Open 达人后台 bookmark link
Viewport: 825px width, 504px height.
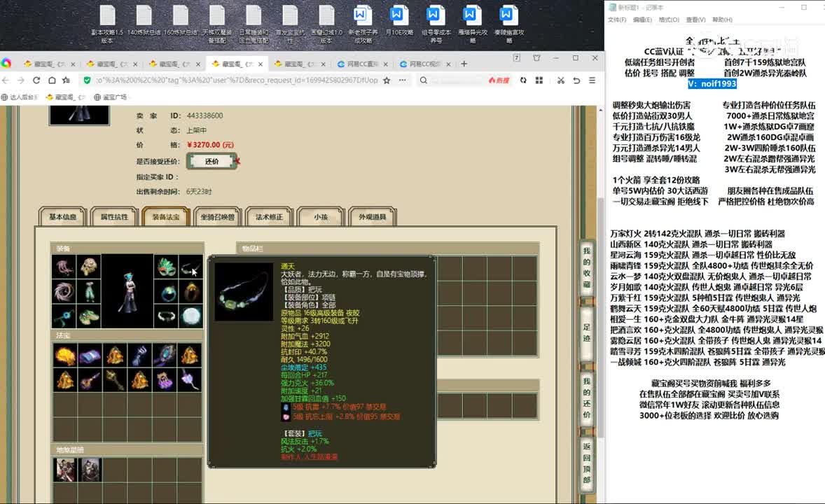click(20, 97)
